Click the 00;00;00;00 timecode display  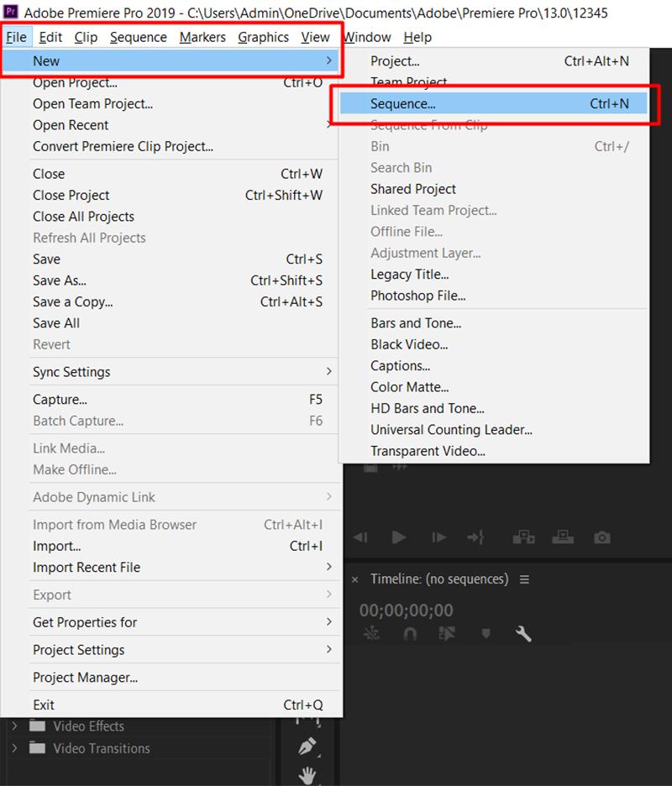pyautogui.click(x=406, y=610)
